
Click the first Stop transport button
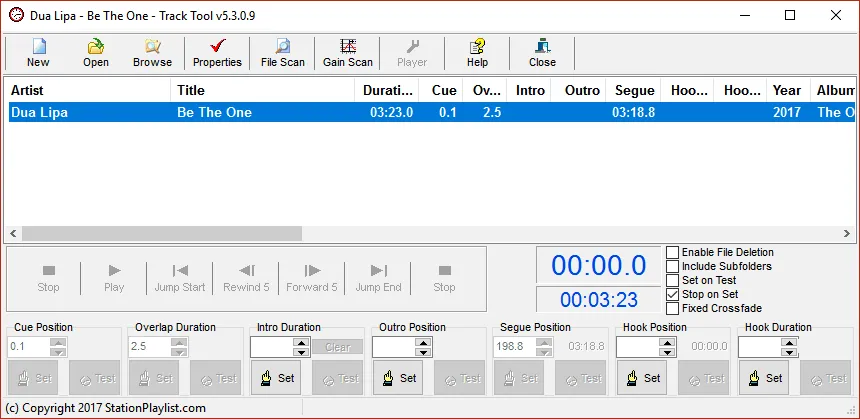point(48,278)
